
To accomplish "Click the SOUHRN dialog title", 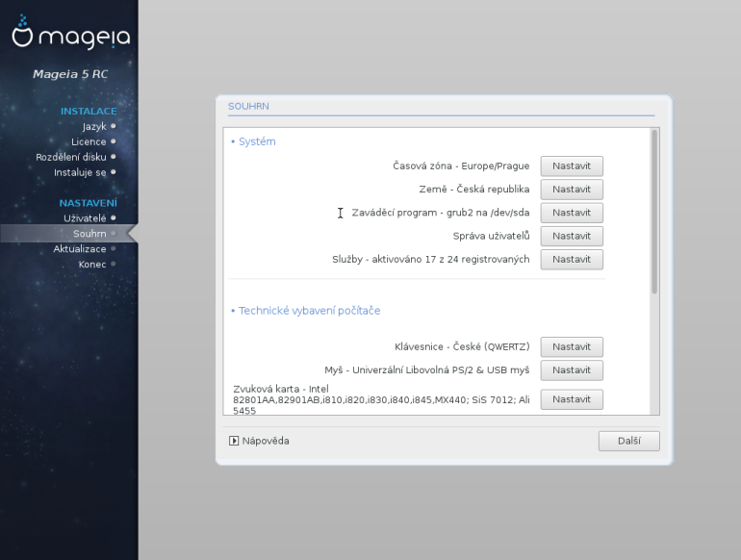I will [x=248, y=107].
